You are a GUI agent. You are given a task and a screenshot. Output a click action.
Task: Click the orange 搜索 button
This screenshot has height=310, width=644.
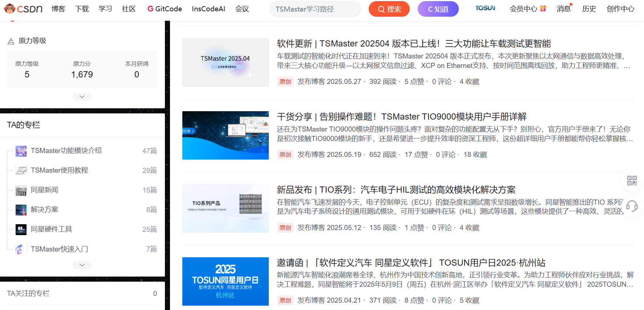click(x=389, y=9)
